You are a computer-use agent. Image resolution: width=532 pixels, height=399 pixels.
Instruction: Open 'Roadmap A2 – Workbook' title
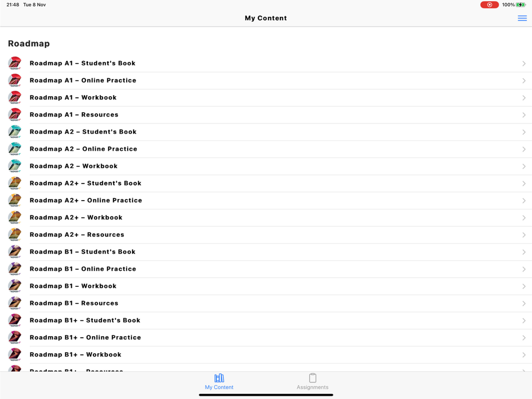(73, 166)
